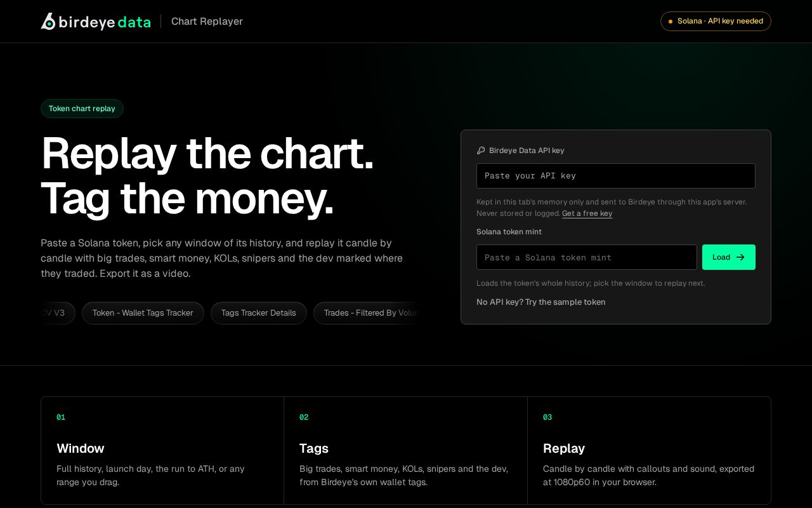Viewport: 812px width, 508px height.
Task: Select the Token - Wallet Tags Tracker chip
Action: click(143, 313)
